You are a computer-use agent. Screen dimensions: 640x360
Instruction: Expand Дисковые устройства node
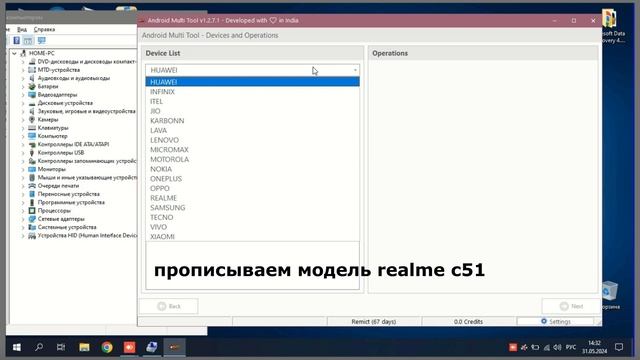tap(23, 103)
